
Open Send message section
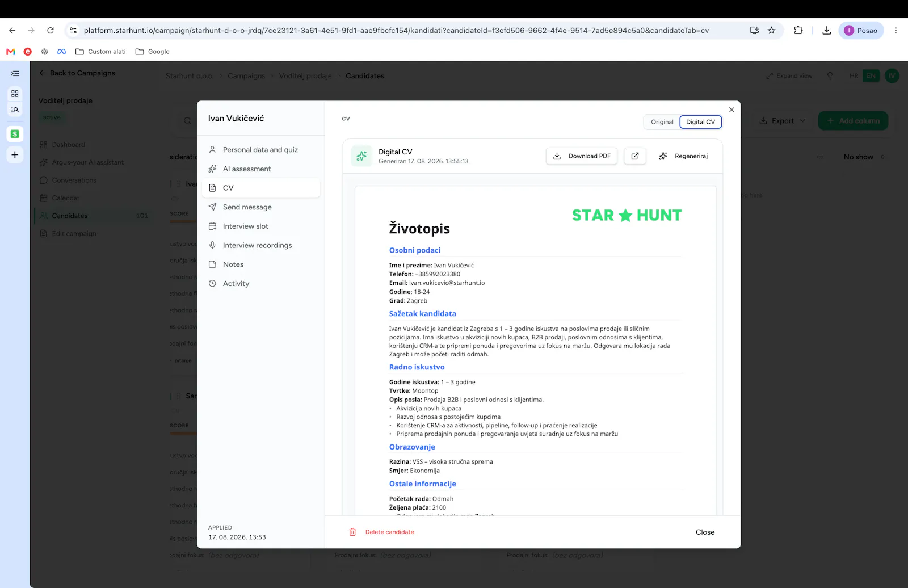261,207
